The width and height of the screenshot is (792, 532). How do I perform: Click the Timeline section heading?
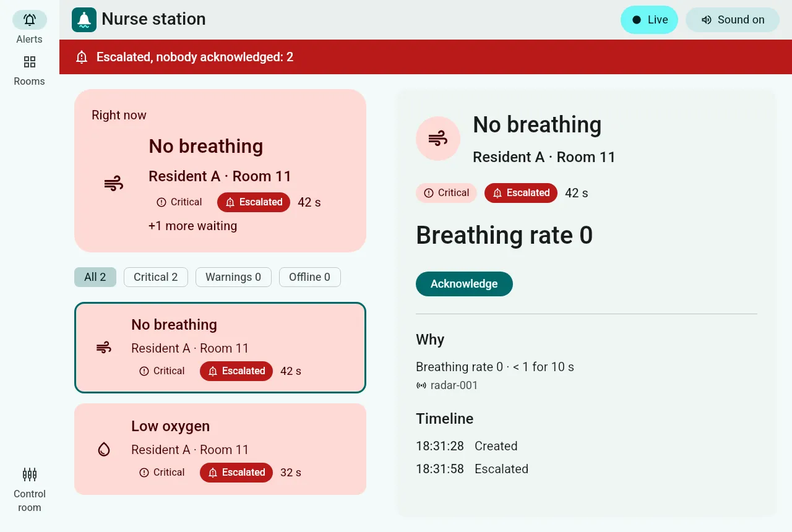pos(444,419)
